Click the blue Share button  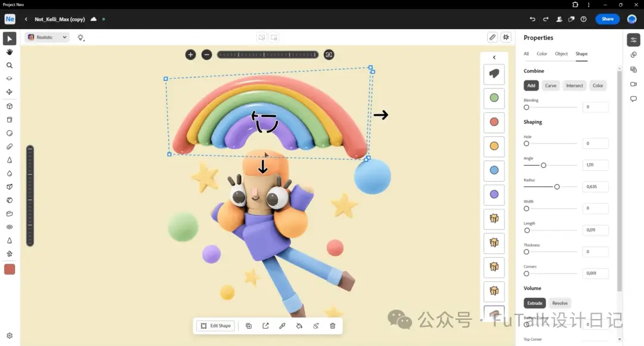click(x=608, y=19)
